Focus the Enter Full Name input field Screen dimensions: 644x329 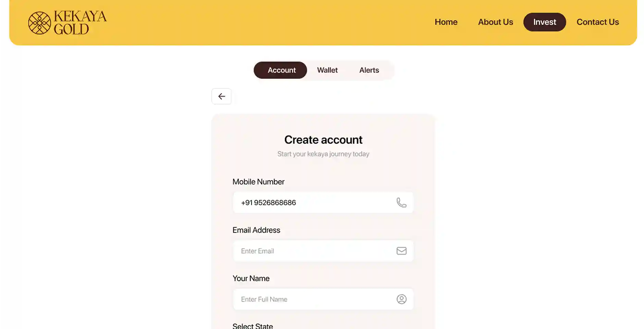323,299
